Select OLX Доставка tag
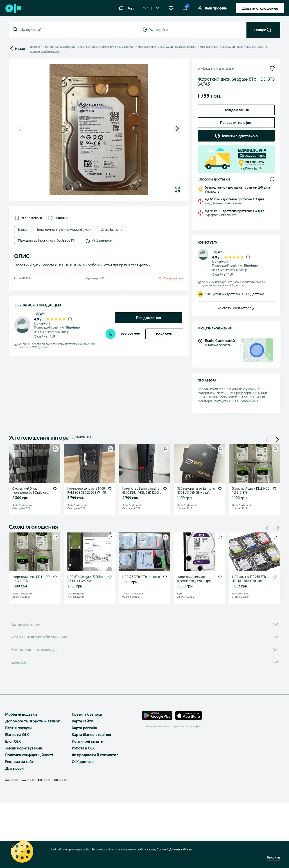The height and width of the screenshot is (868, 289). pos(99,241)
